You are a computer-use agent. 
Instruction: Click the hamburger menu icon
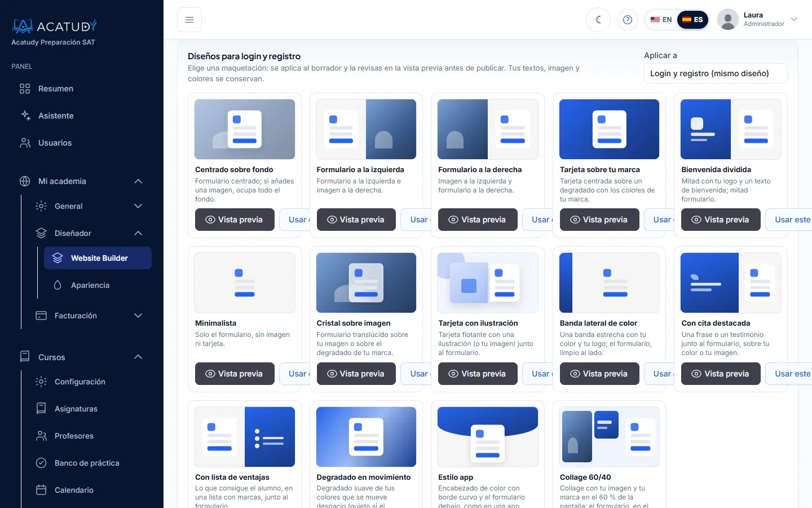(189, 20)
